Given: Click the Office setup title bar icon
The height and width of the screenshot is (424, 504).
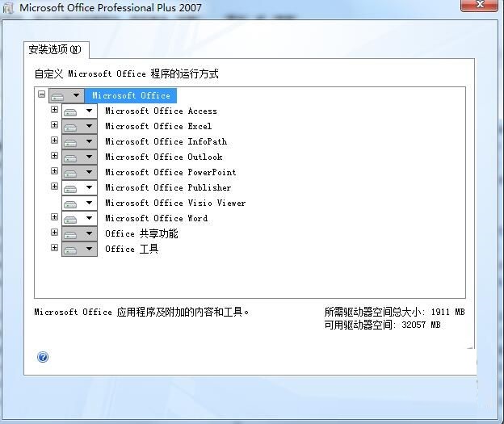Looking at the screenshot, I should click(x=9, y=8).
